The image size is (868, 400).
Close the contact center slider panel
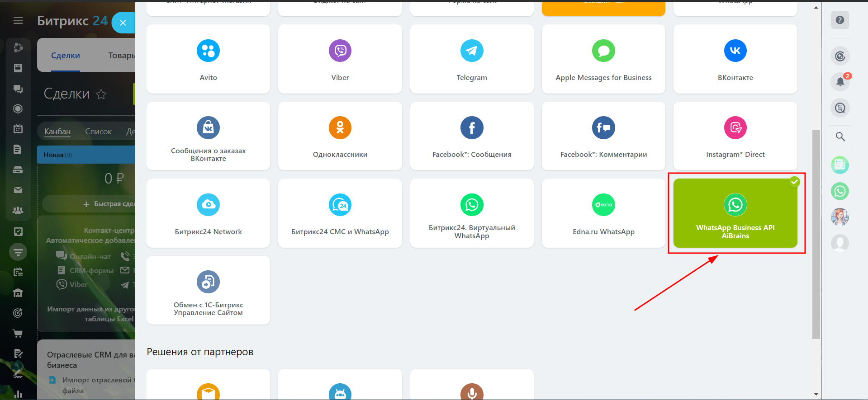tap(123, 23)
